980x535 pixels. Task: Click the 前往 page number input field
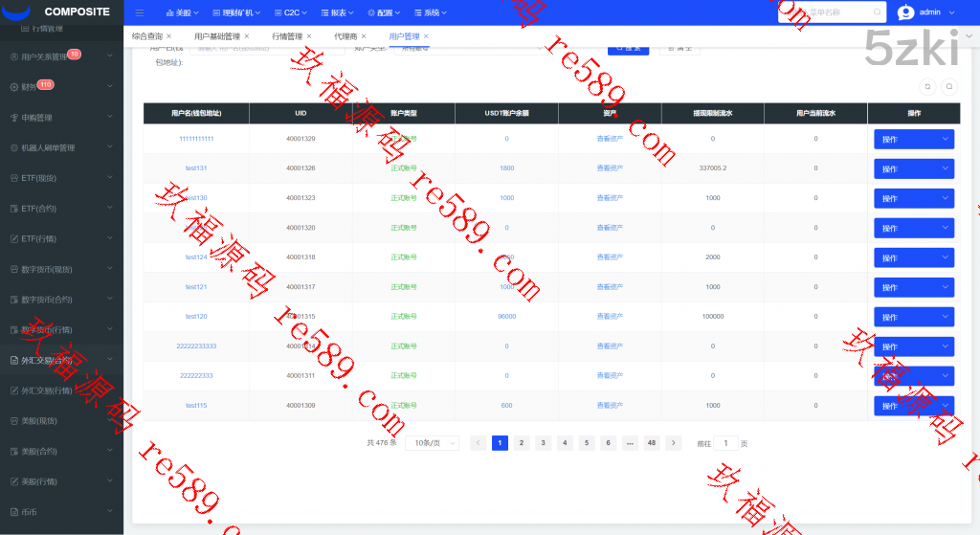tap(726, 443)
